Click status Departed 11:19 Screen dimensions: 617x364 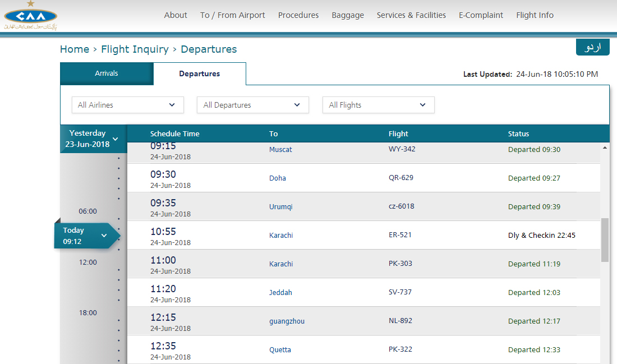coord(534,264)
